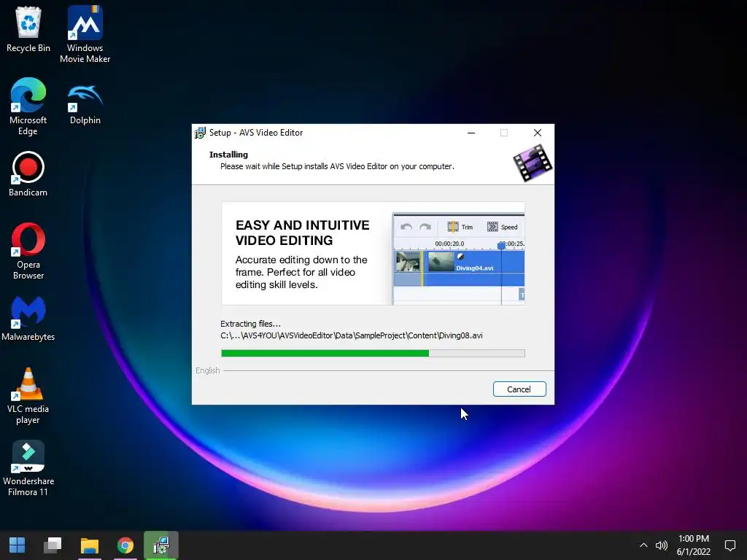Click the 00:00:20.0 timeline timestamp
Screen dimensions: 747x560
[x=449, y=244]
